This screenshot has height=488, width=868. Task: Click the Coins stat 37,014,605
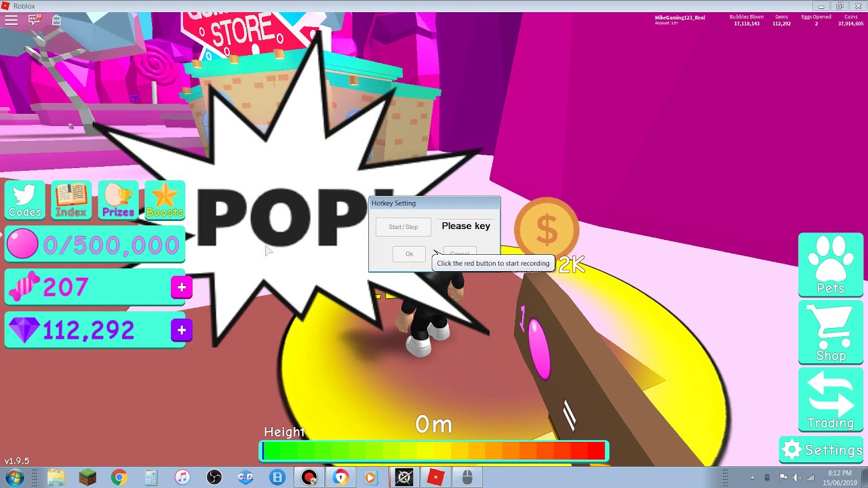coord(850,20)
